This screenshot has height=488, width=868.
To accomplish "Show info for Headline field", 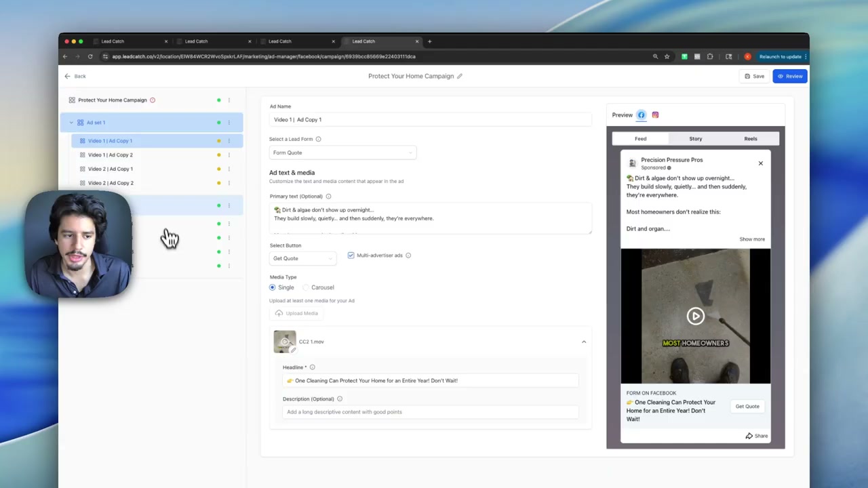I will coord(312,367).
